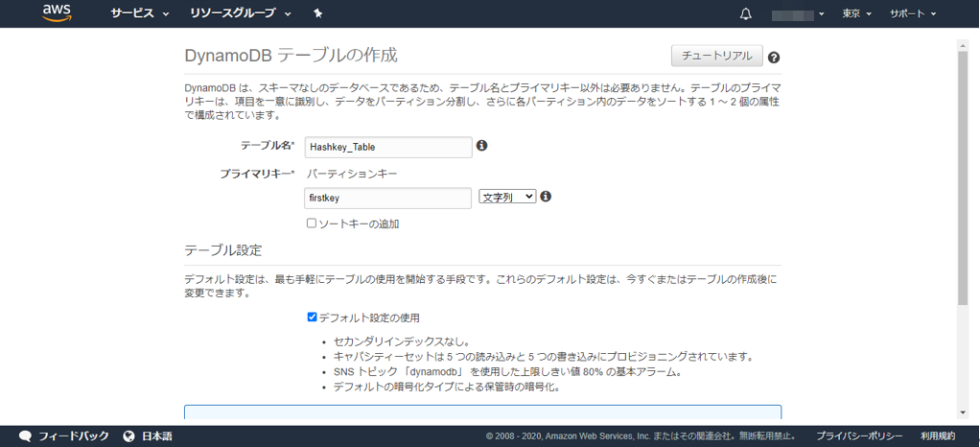The image size is (980, 447).
Task: Click the テーブル設定 section heading
Action: click(x=223, y=250)
